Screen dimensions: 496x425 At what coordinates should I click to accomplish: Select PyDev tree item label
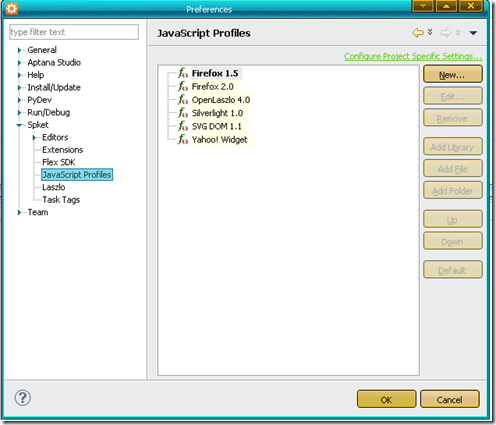click(40, 100)
